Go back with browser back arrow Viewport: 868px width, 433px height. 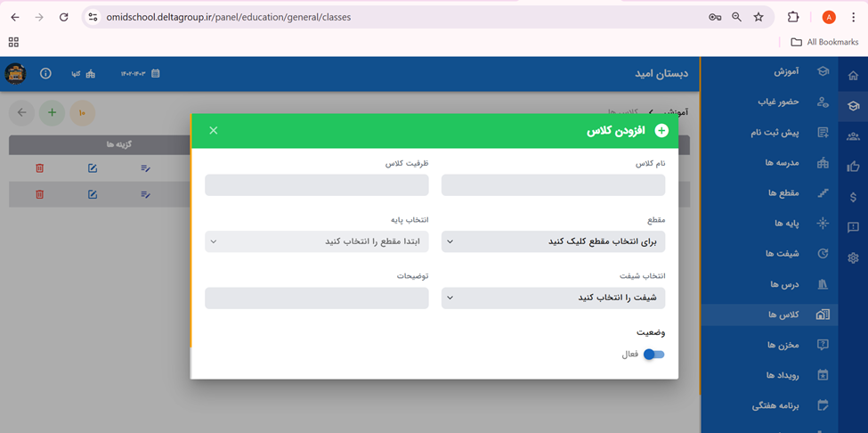point(15,17)
